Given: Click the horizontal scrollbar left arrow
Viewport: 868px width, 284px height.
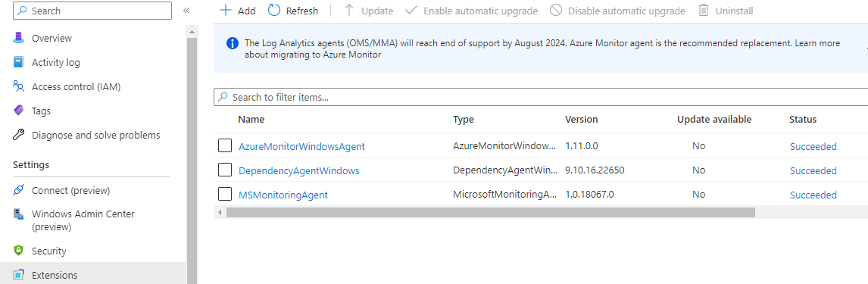Looking at the screenshot, I should 220,213.
